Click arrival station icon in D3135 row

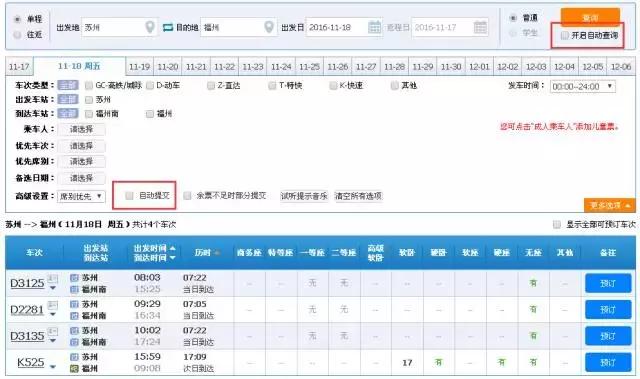(74, 342)
